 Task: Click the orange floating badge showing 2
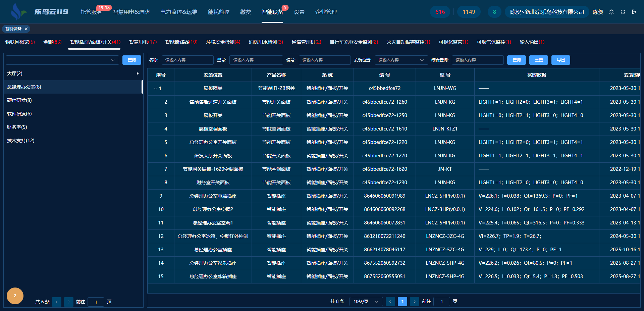15,296
